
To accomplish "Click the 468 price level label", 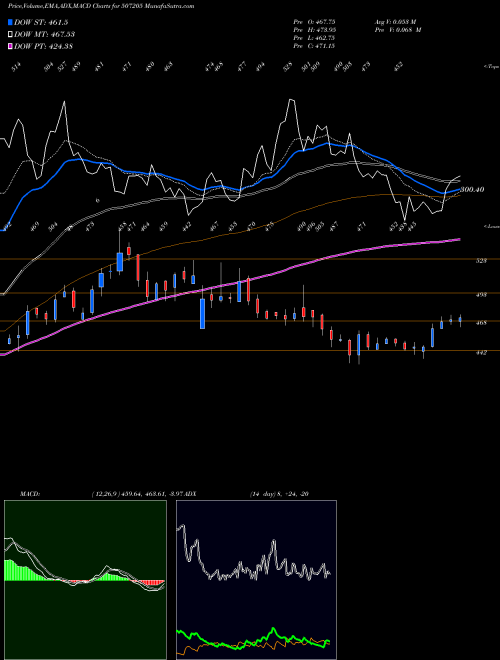I will coord(481,323).
